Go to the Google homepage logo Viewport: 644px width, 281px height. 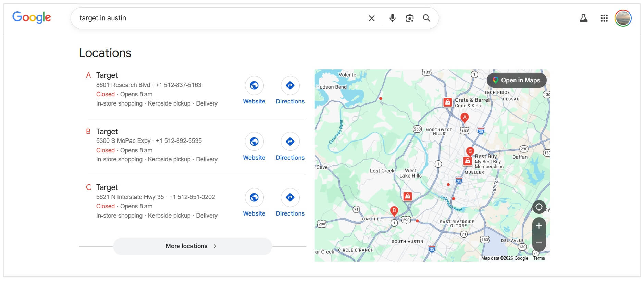[32, 17]
